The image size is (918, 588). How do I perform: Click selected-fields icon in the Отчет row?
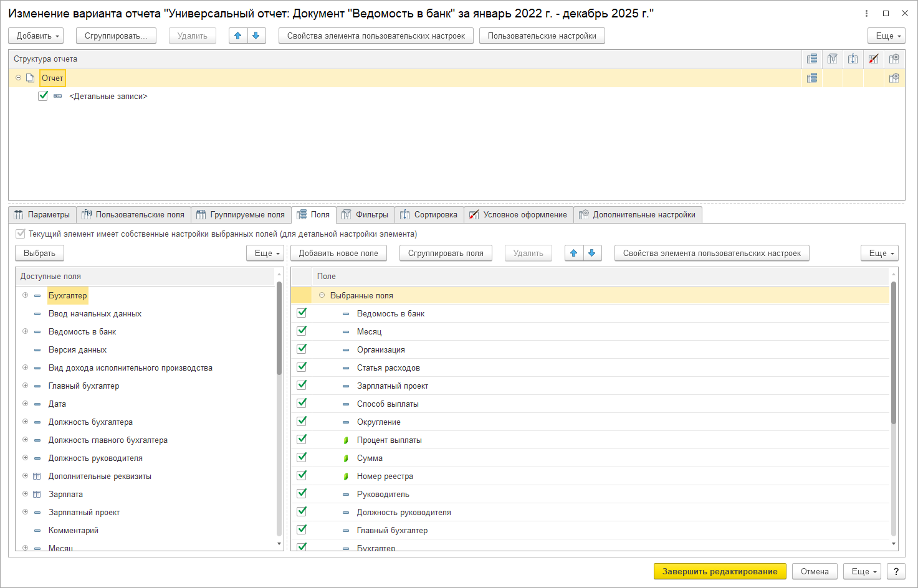pos(811,78)
